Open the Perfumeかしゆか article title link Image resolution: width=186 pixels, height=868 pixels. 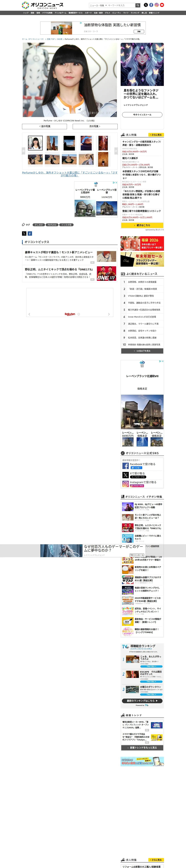70,174
